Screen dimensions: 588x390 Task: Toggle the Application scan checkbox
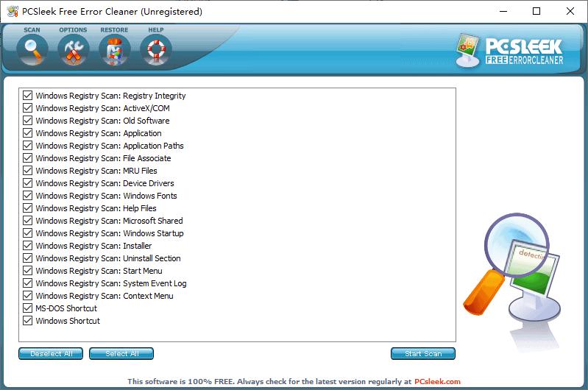(x=27, y=132)
